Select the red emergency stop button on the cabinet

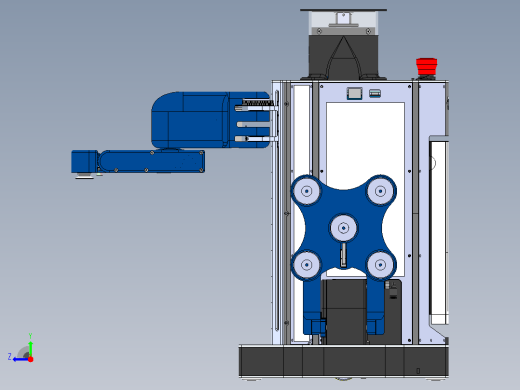point(427,67)
